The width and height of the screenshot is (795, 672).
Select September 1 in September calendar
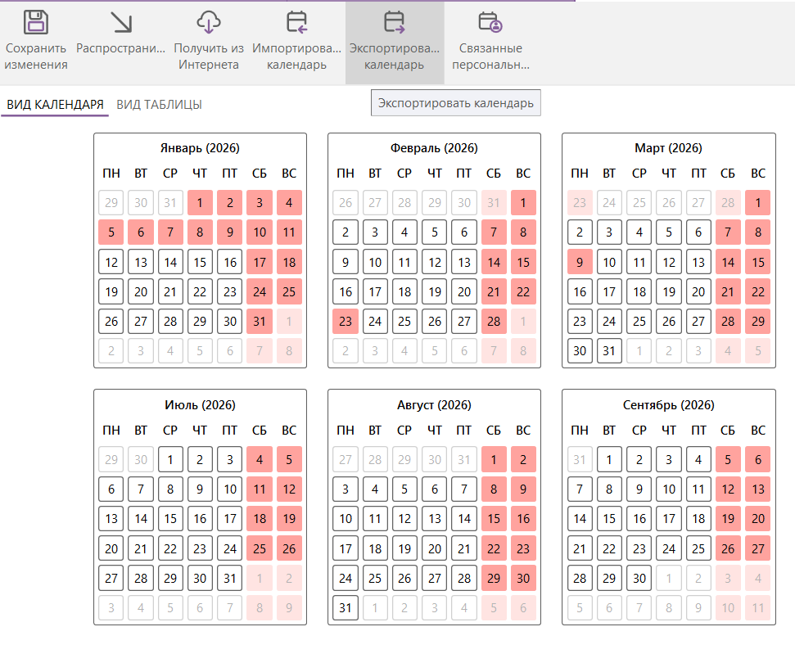pos(609,459)
